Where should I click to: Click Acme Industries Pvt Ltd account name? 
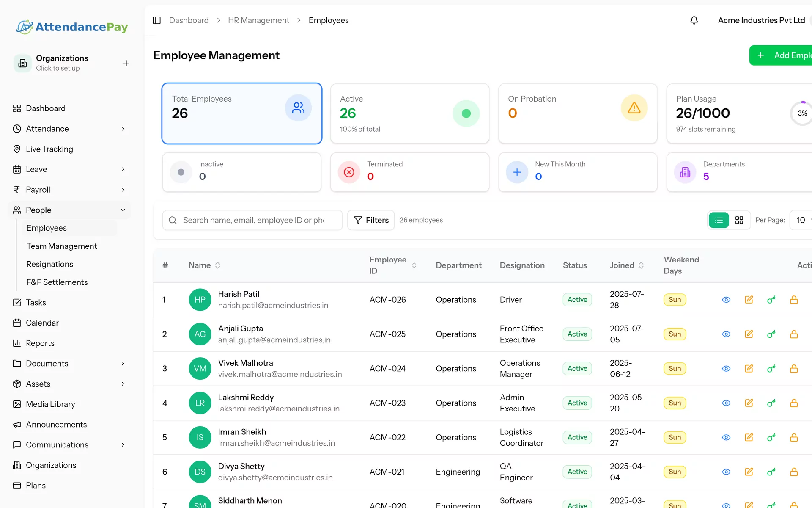click(762, 20)
